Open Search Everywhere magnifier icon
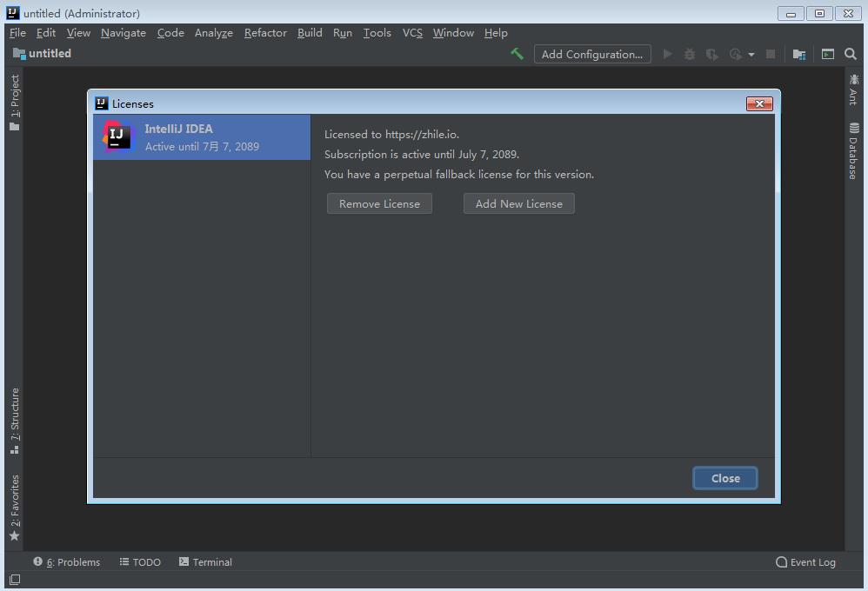Screen dimensions: 868x591 pyautogui.click(x=851, y=54)
